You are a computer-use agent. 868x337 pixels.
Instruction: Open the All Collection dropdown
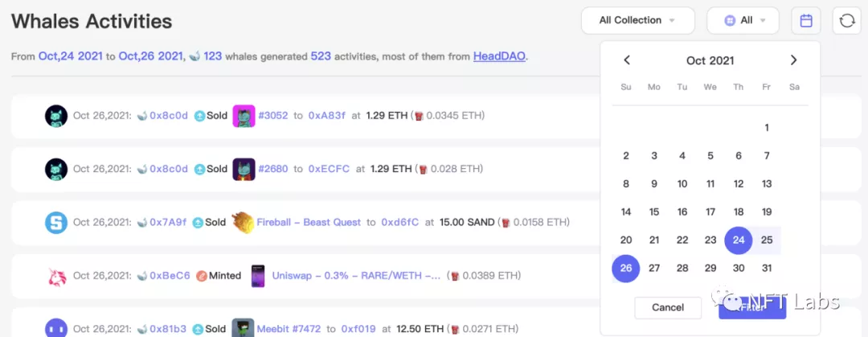(x=637, y=20)
